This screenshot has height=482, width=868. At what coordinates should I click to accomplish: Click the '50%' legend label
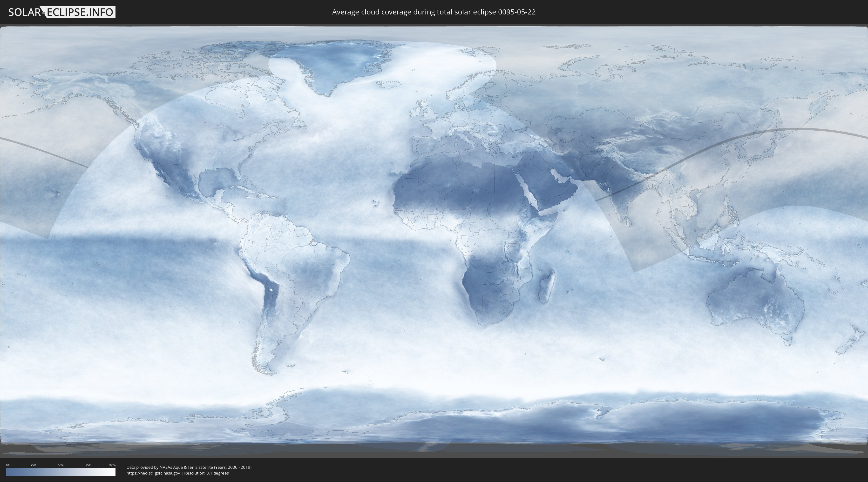pos(61,465)
